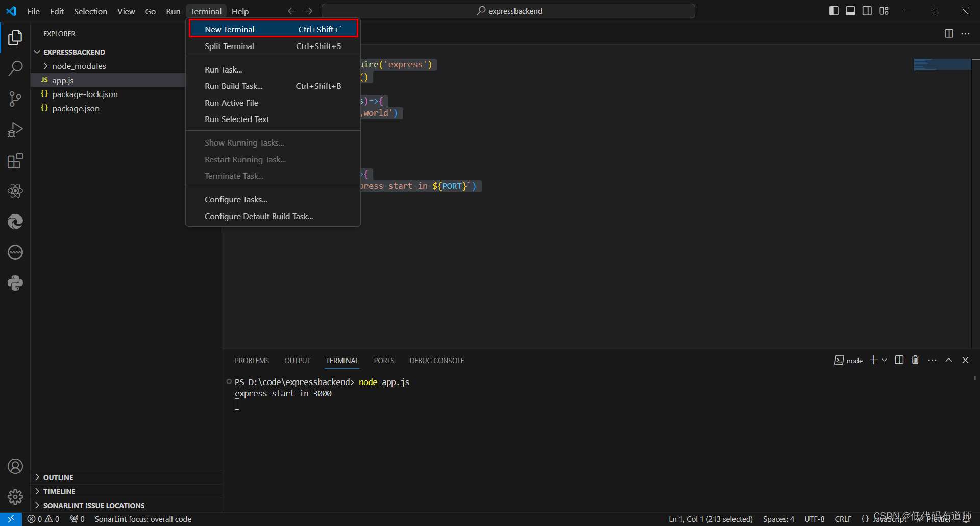This screenshot has width=980, height=526.
Task: Open the Python extension view
Action: [15, 283]
